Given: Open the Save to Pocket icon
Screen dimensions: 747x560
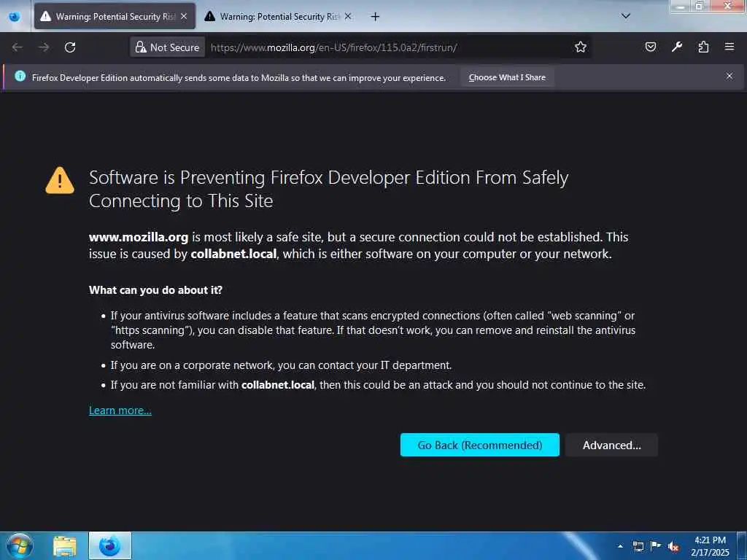Looking at the screenshot, I should (650, 47).
